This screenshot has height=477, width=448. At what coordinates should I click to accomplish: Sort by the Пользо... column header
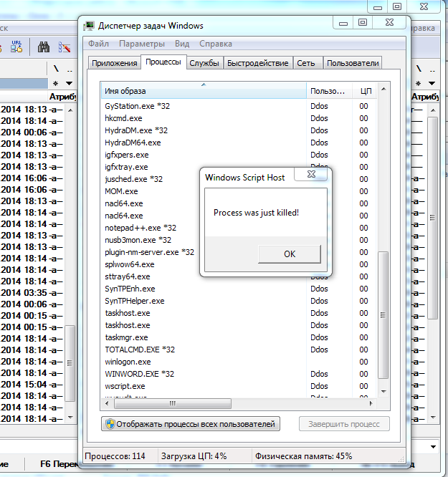coord(329,91)
